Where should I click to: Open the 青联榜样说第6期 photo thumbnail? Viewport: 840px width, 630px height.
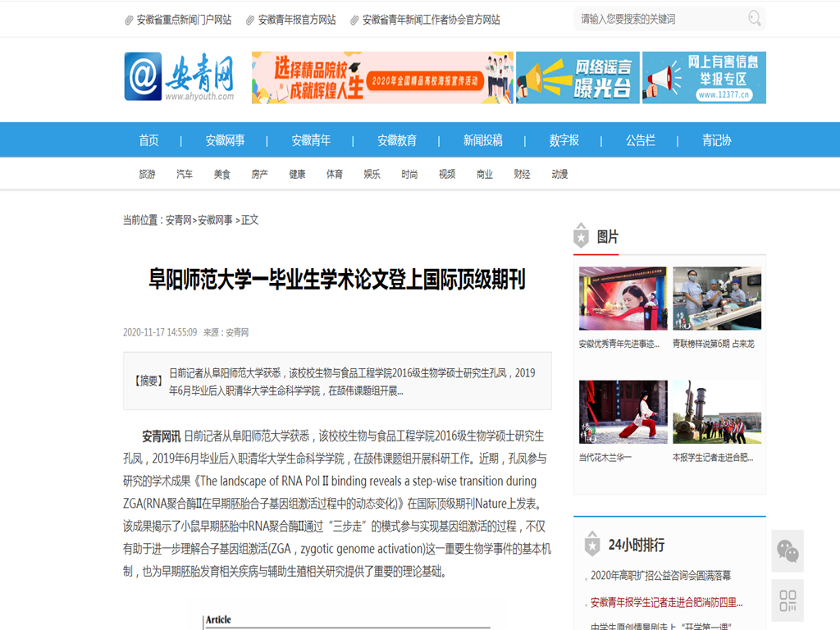coord(717,299)
